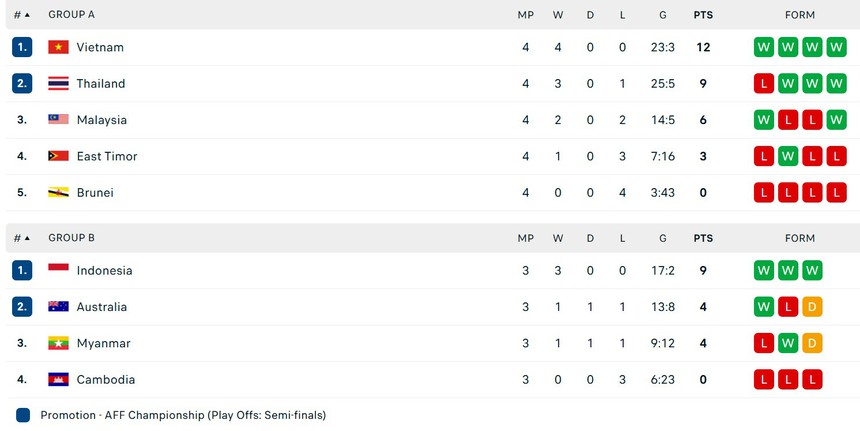Click Vietnam's first green W form badge

click(x=764, y=47)
